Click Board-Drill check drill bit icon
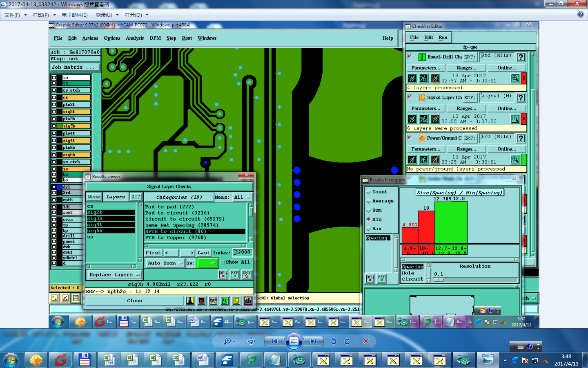 pos(422,57)
